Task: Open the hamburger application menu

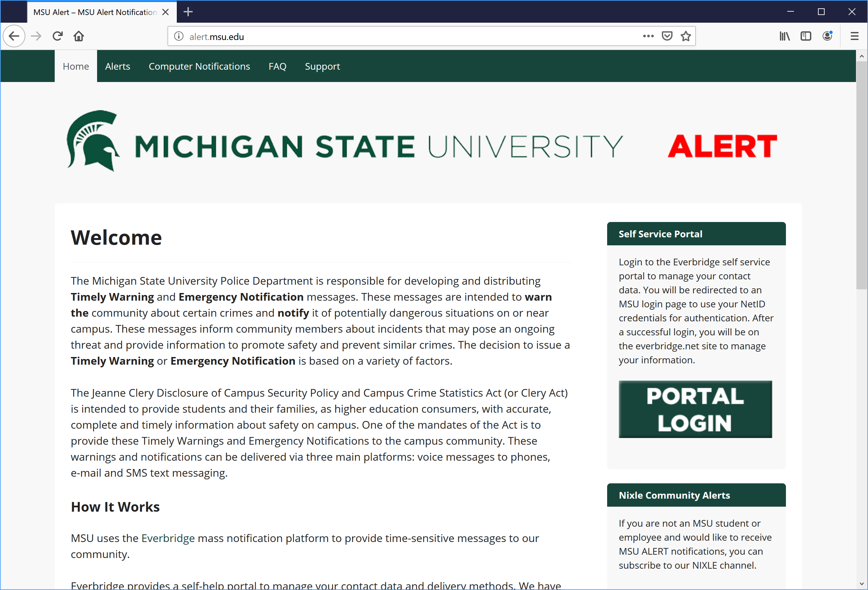Action: (x=855, y=36)
